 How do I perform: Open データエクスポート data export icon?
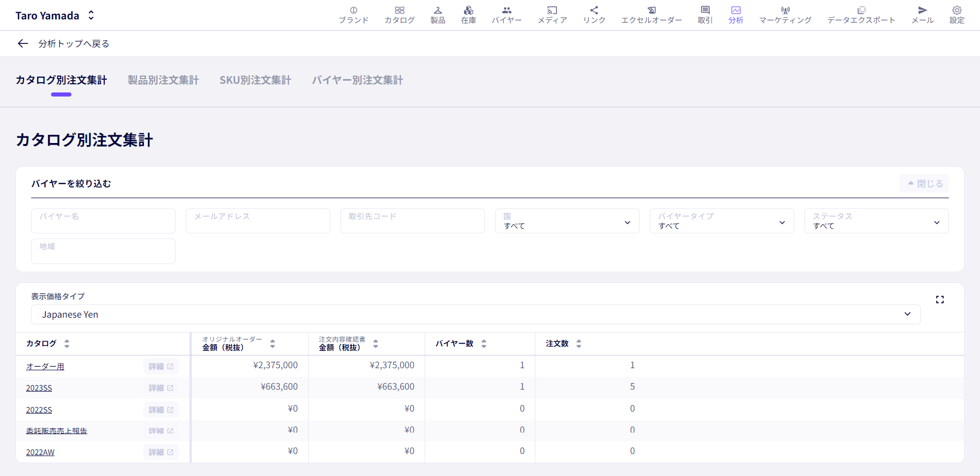[861, 10]
